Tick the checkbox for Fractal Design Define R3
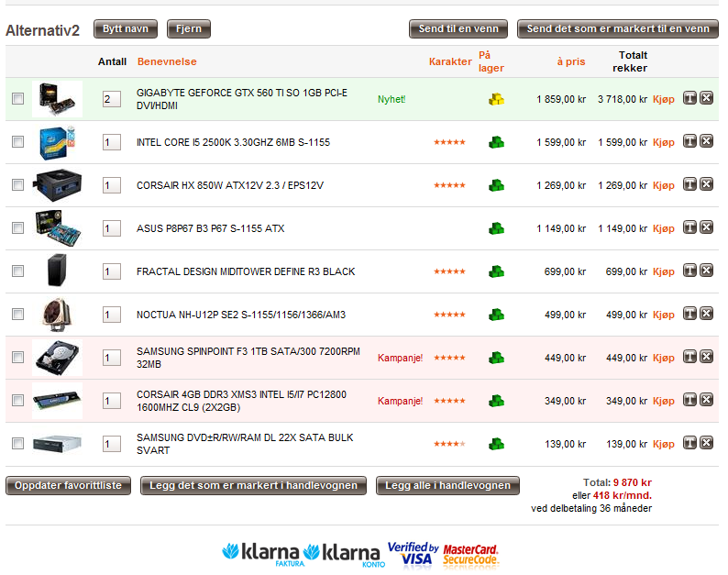The width and height of the screenshot is (728, 575). pos(18,271)
